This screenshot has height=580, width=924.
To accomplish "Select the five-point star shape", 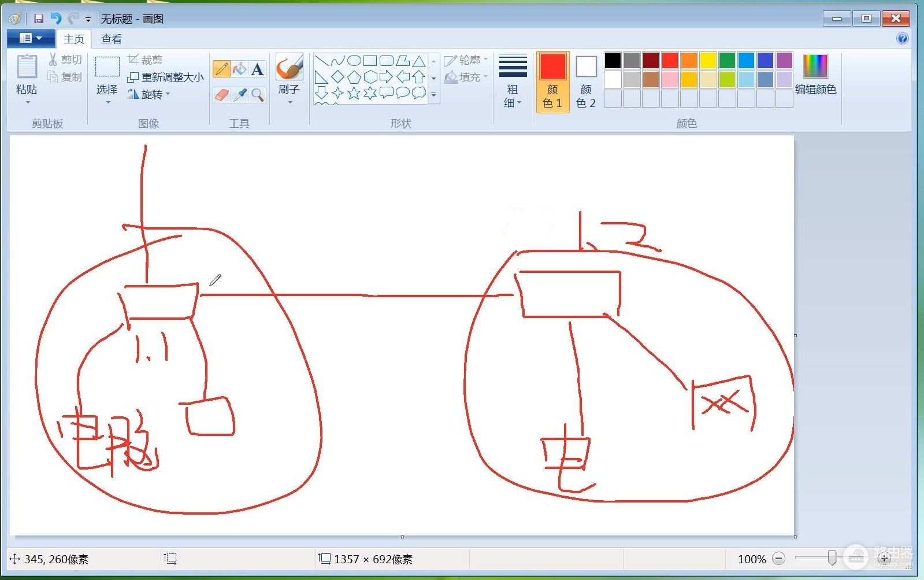I will point(354,93).
